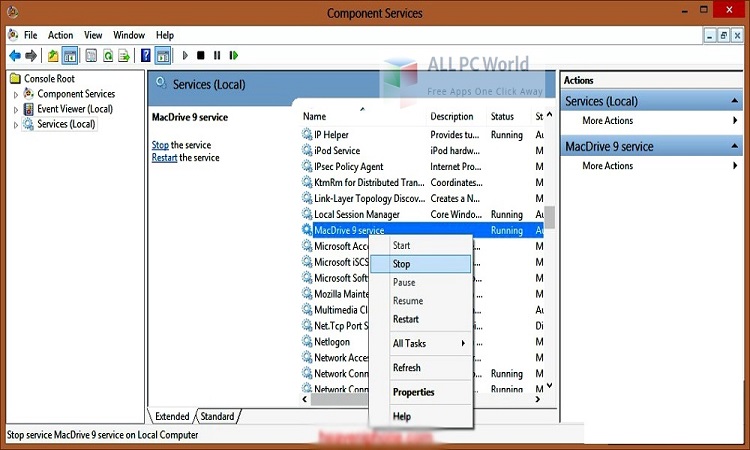Click the Restart the service link

point(165,158)
